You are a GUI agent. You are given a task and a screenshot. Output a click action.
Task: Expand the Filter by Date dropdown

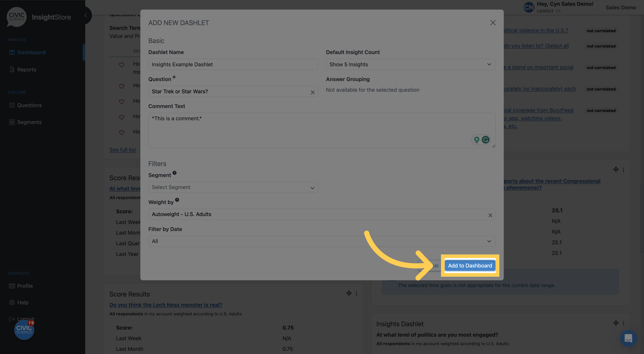[x=322, y=241]
